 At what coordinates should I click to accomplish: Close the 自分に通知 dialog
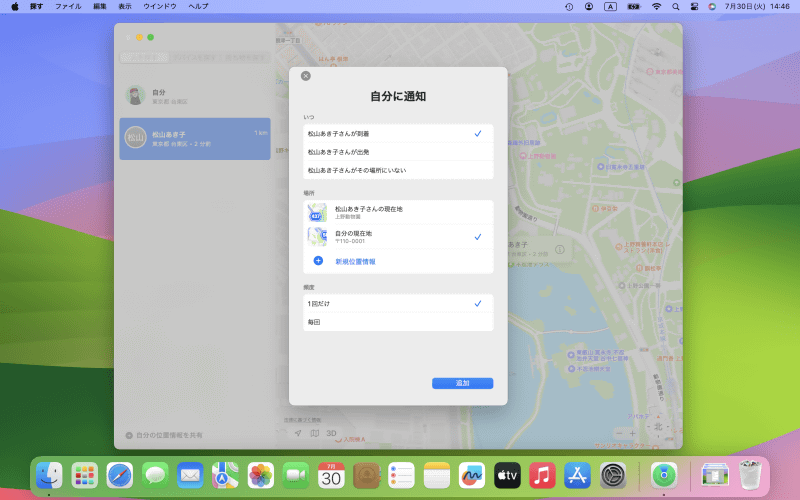coord(306,76)
